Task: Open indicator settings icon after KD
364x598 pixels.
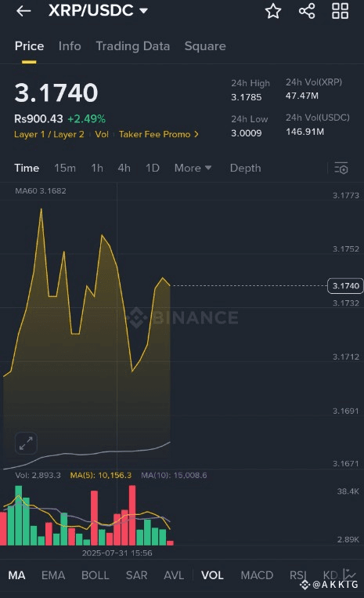Action: (349, 574)
